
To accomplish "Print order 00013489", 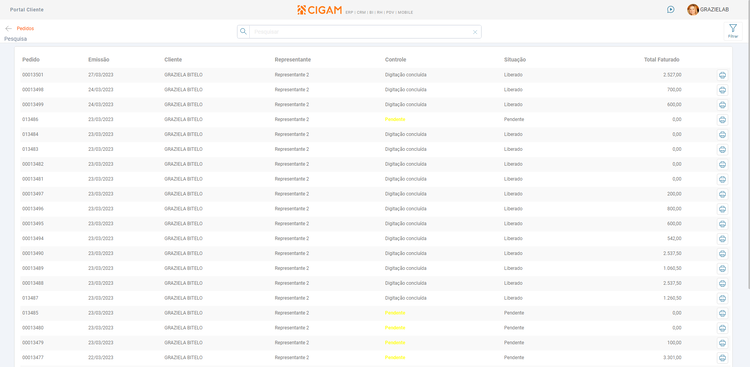I will click(722, 268).
